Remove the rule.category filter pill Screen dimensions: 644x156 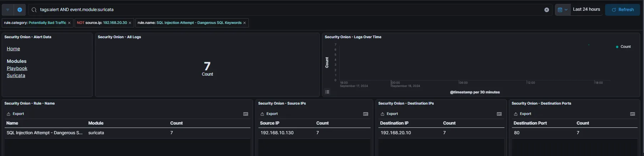[69, 23]
